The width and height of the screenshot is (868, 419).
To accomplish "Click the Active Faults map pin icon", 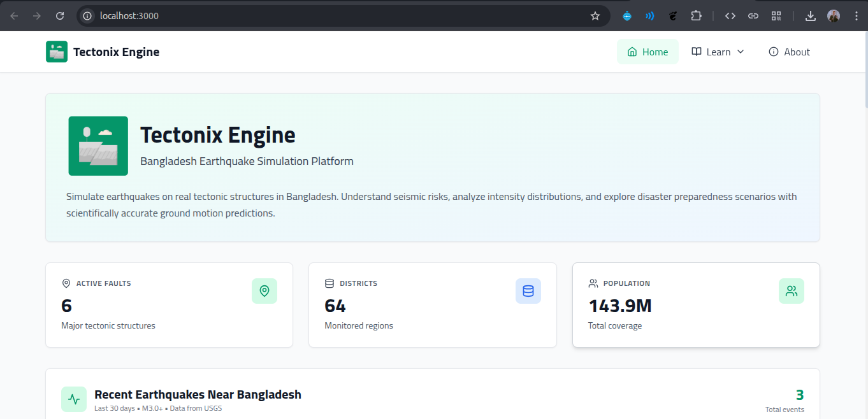I will pos(264,291).
